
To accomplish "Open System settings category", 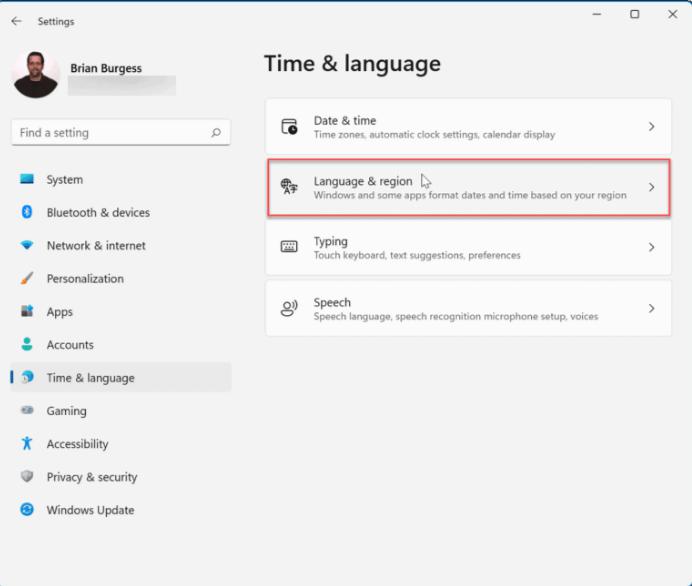I will click(121, 180).
